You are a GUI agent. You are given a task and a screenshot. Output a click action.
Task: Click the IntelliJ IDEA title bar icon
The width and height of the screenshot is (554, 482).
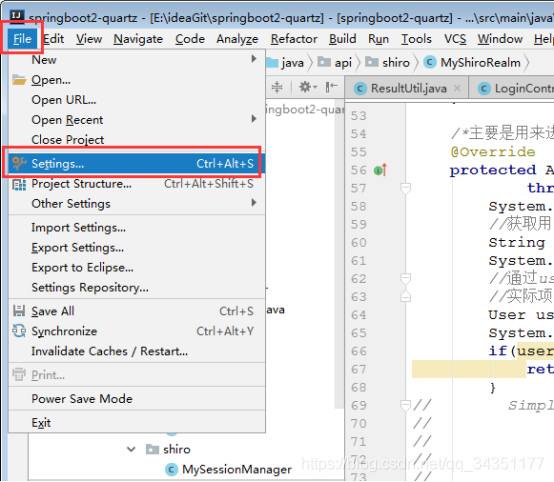(x=17, y=15)
